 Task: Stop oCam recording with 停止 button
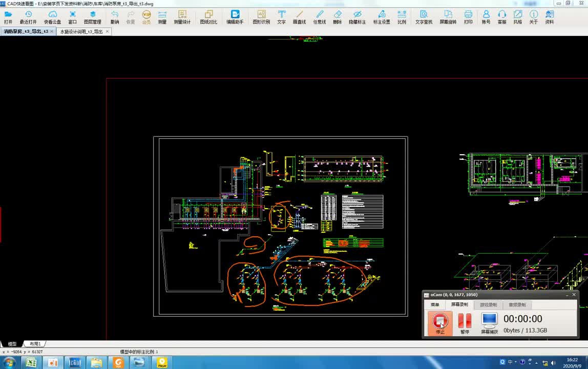(x=440, y=323)
